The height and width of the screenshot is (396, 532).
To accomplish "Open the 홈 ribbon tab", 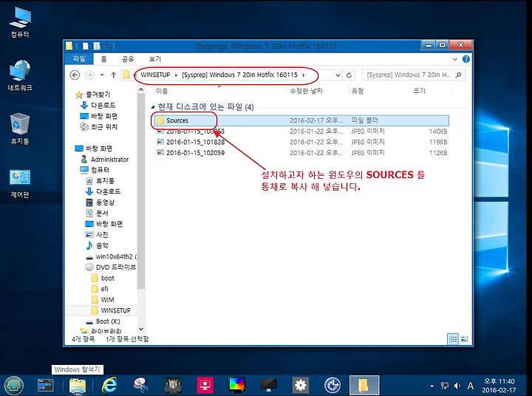I will tap(103, 59).
